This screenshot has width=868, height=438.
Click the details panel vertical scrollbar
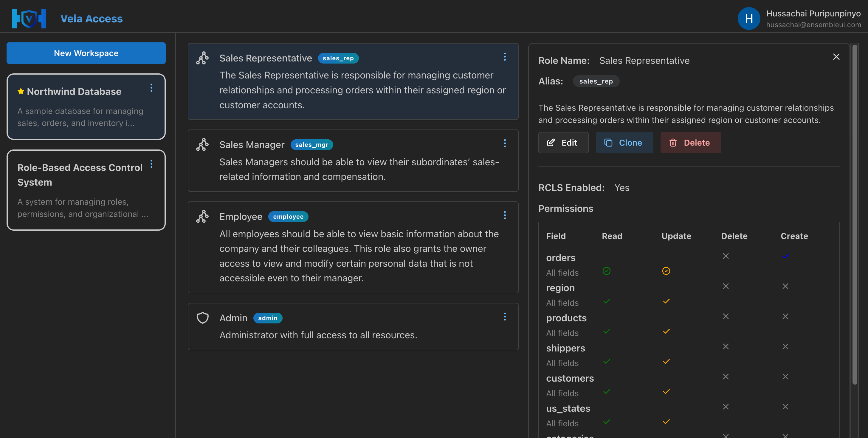(x=854, y=216)
